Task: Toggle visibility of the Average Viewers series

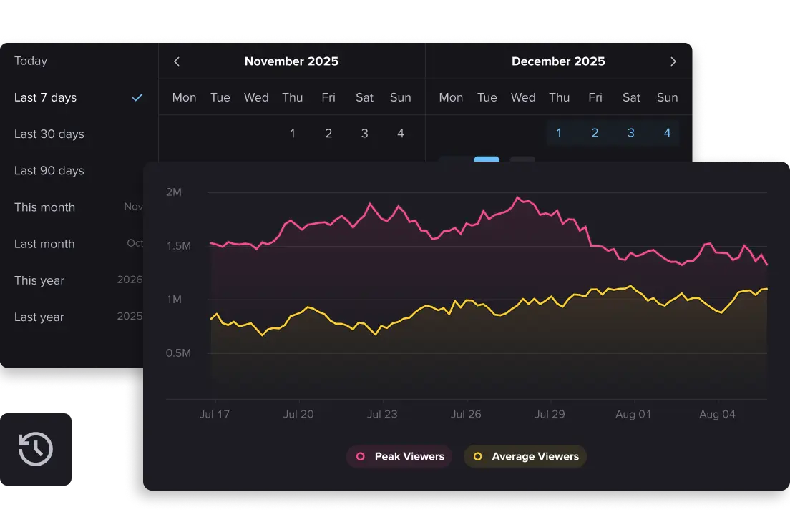Action: (x=525, y=456)
